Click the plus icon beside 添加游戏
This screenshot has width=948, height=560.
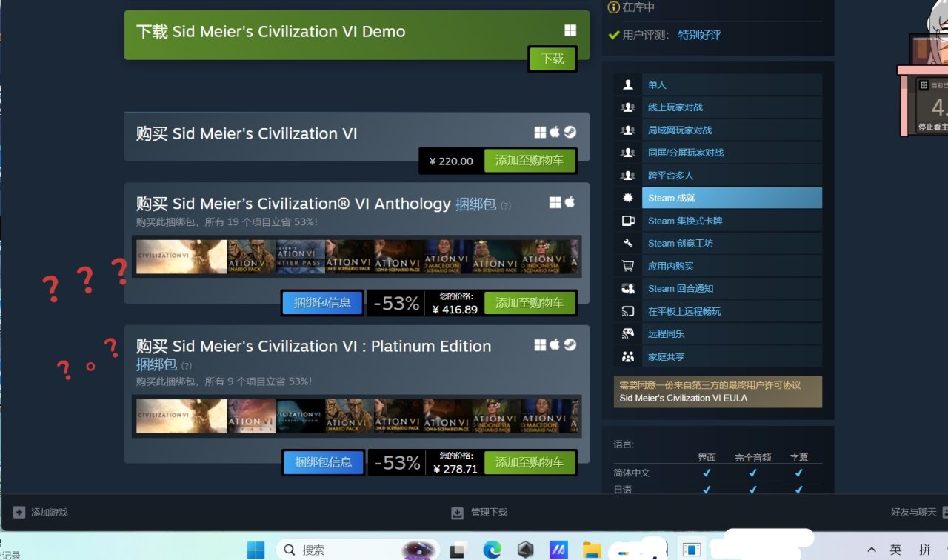(x=19, y=512)
